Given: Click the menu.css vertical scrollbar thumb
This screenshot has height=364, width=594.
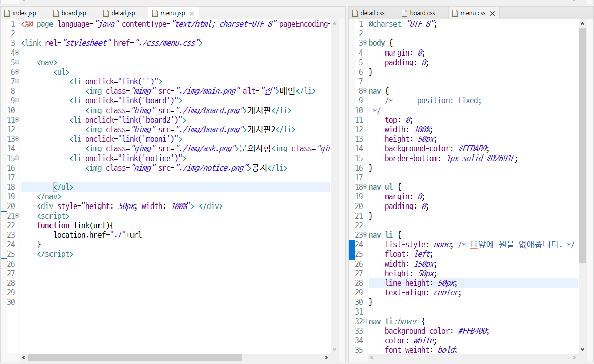Looking at the screenshot, I should [x=583, y=145].
